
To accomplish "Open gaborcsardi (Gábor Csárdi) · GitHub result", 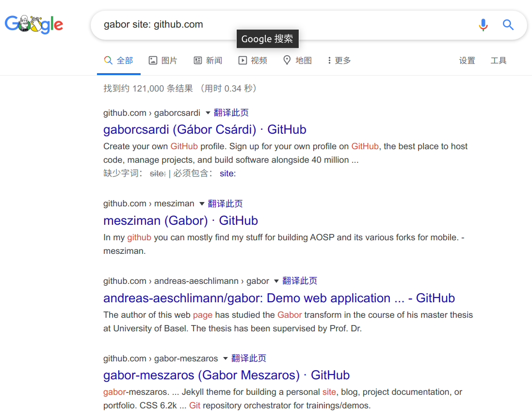I will point(205,129).
